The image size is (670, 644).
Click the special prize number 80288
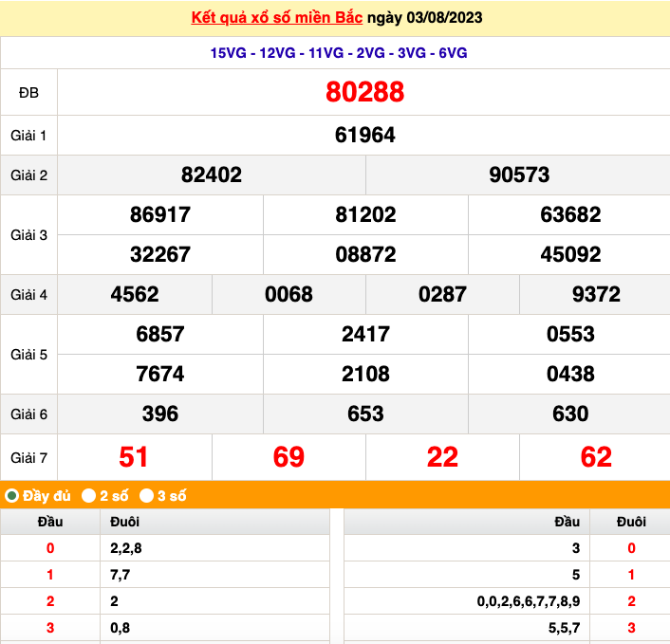coord(364,92)
